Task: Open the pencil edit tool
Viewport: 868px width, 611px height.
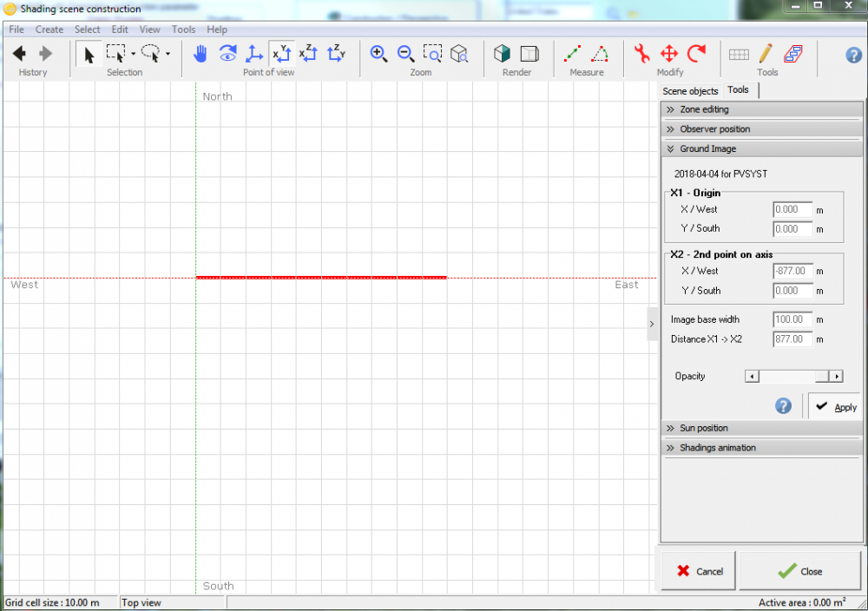Action: click(x=766, y=54)
